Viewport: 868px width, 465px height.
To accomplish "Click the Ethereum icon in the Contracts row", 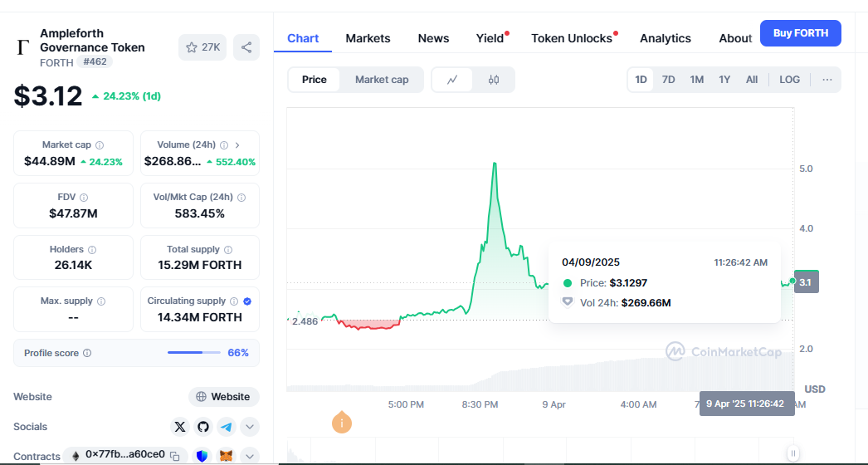I will (x=76, y=456).
